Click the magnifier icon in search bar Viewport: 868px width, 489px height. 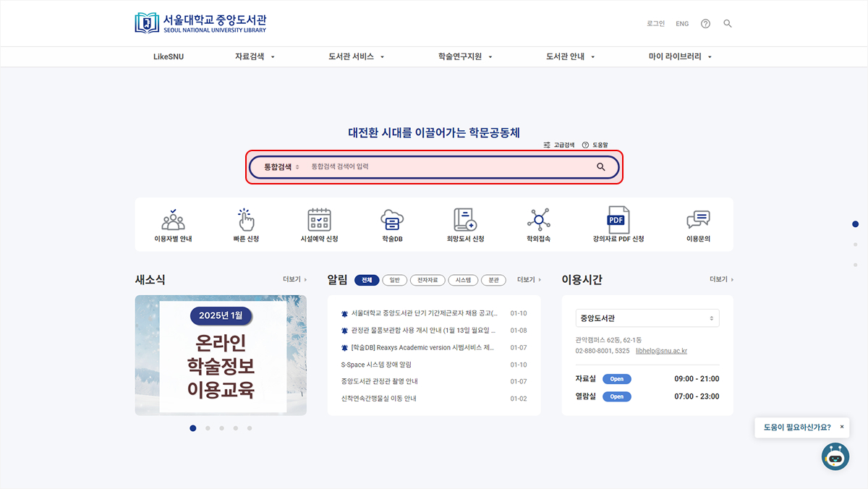pos(600,167)
